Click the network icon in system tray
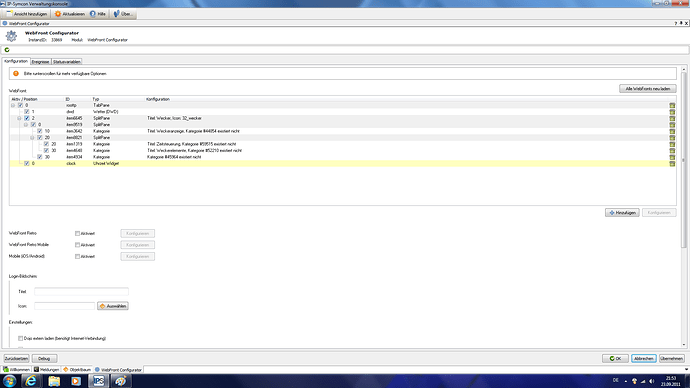This screenshot has height=388, width=690. [643, 381]
